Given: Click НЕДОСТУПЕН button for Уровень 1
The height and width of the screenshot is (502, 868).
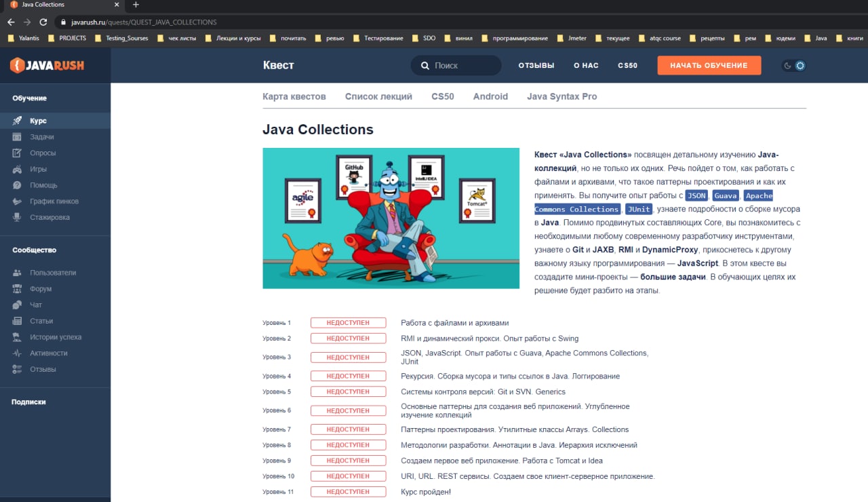Looking at the screenshot, I should pyautogui.click(x=348, y=323).
